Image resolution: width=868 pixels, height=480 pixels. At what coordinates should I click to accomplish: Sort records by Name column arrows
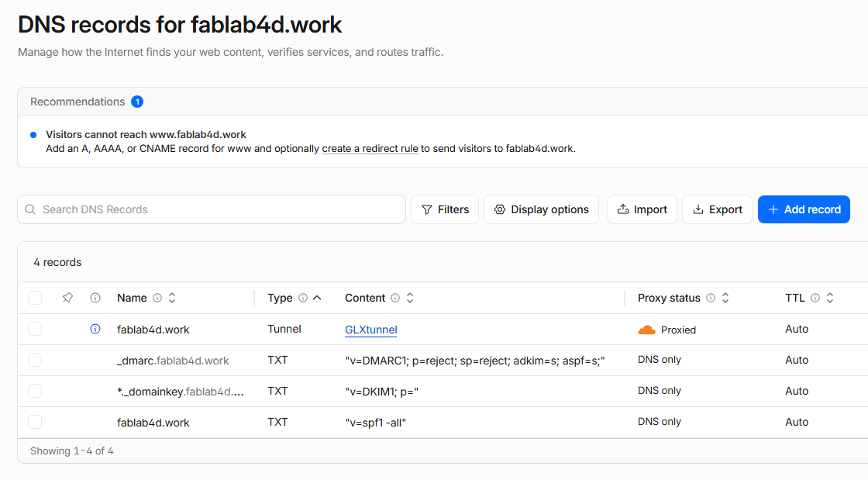coord(172,298)
